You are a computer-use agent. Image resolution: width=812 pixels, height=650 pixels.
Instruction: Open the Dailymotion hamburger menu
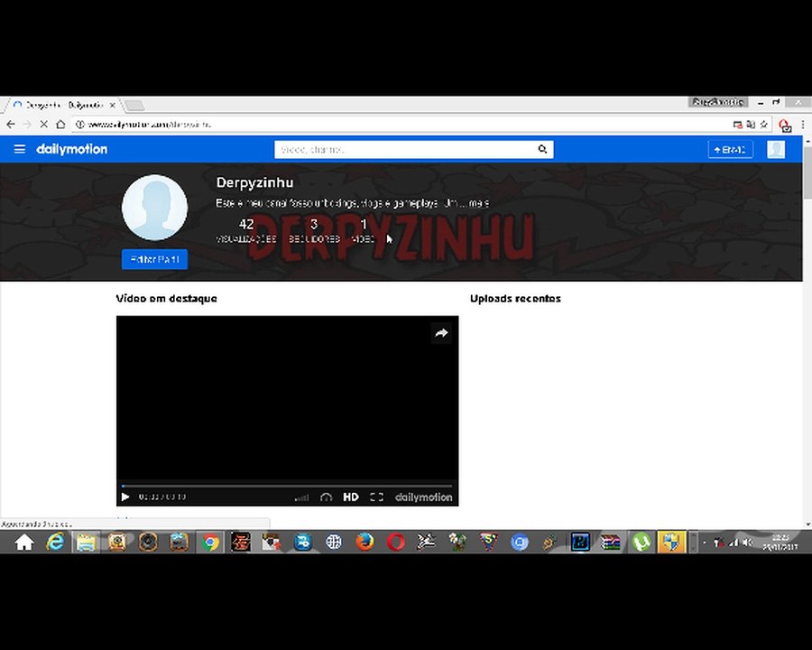[x=20, y=149]
